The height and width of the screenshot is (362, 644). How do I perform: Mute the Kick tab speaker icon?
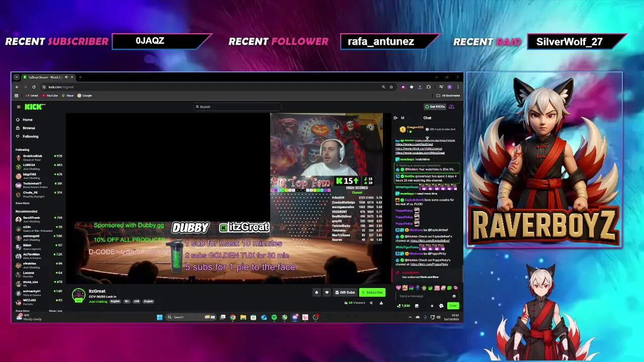[x=66, y=77]
